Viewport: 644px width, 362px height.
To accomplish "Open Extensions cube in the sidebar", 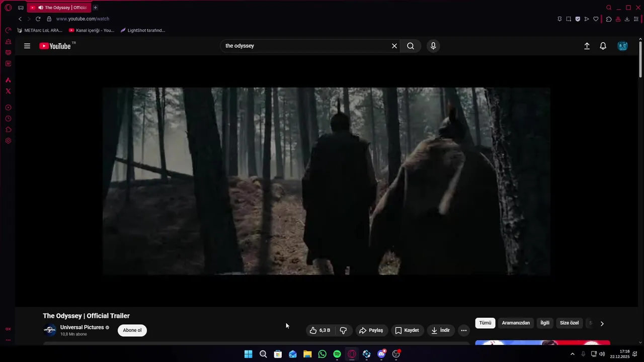I will click(x=8, y=130).
